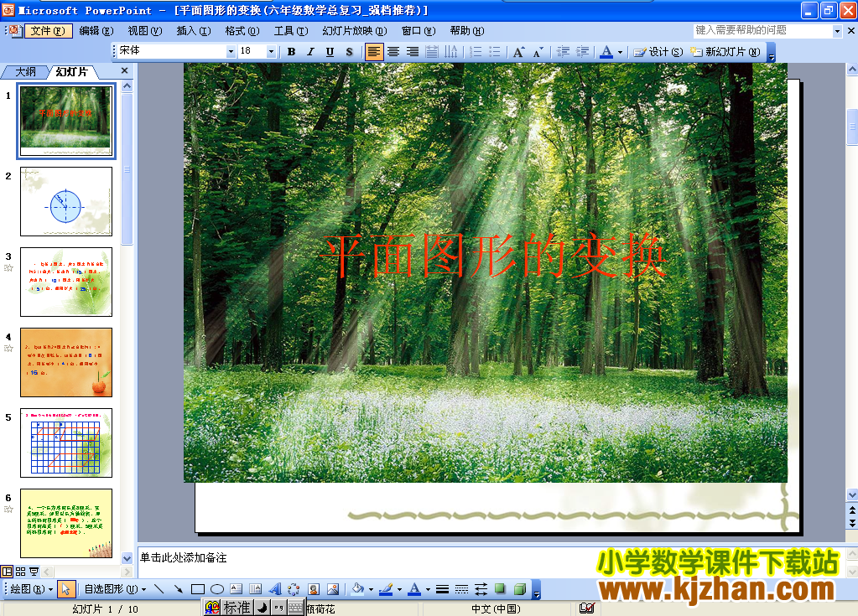Click the 设计 (Design) button
The image size is (858, 616).
658,52
